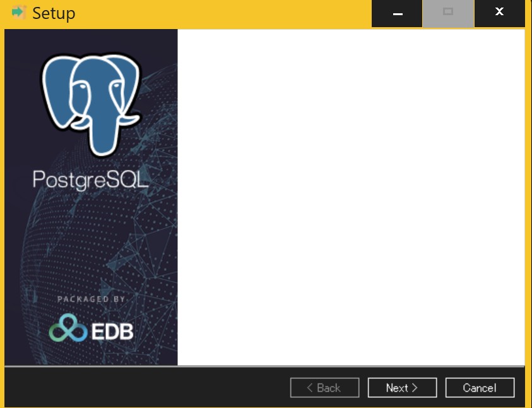
Task: Click the PostgreSQL wordmark text
Action: (90, 180)
